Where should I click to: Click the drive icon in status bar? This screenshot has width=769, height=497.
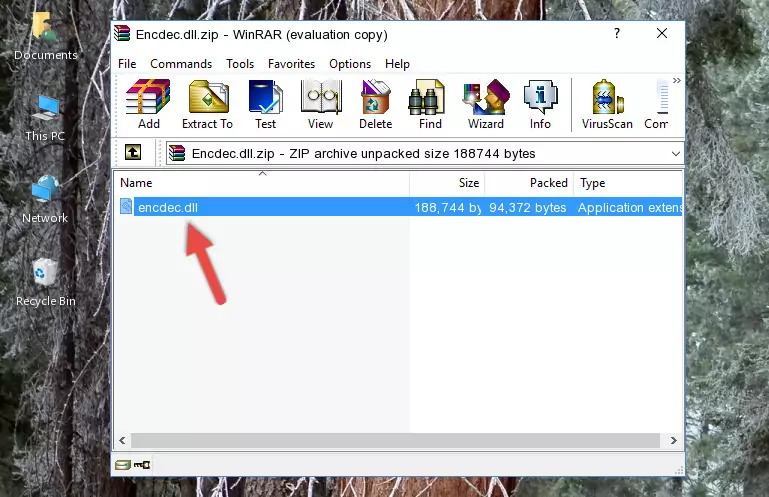coord(123,464)
